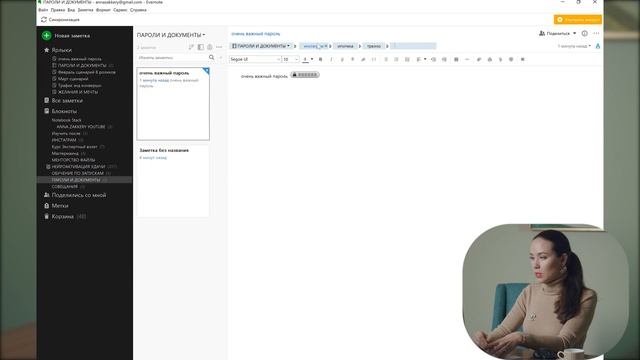Click the Метки tag icon in the sidebar

(x=47, y=206)
